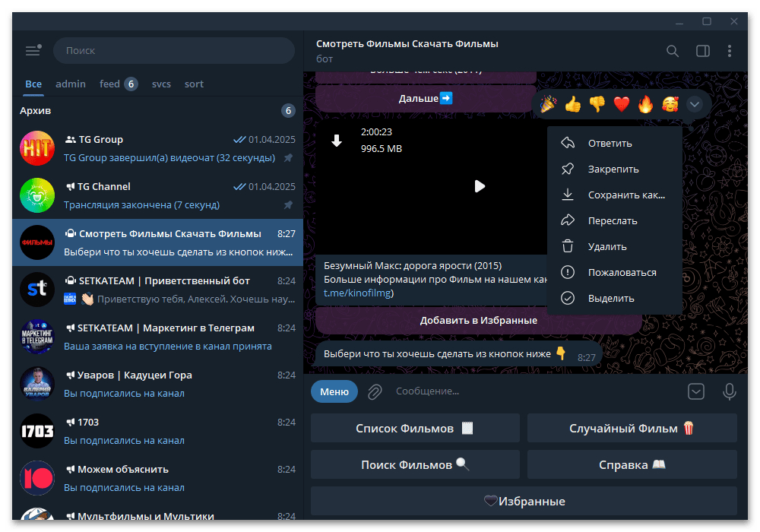The image size is (760, 532).
Task: Choose Переслать in context menu
Action: (615, 221)
